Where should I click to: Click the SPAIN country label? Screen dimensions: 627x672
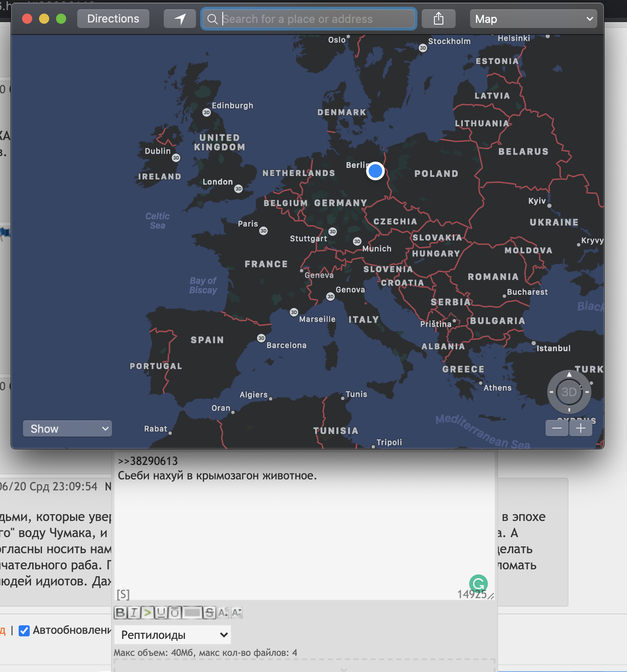[207, 340]
